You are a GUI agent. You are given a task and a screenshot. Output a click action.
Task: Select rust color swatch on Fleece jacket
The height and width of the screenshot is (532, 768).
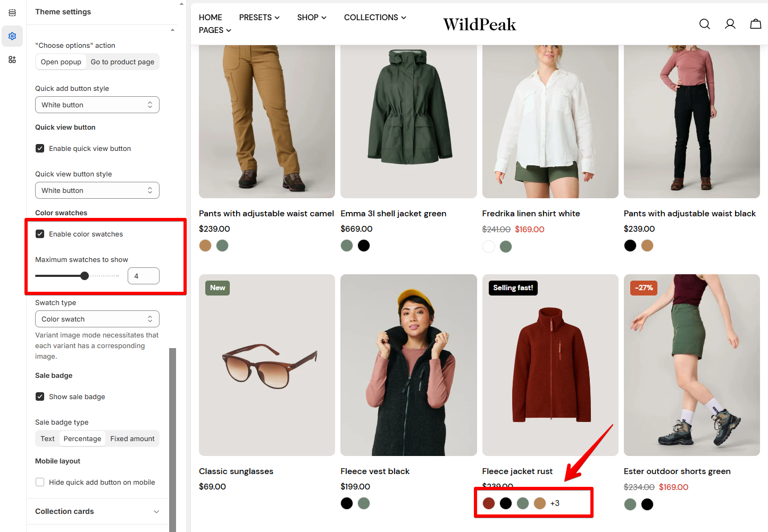pos(489,503)
